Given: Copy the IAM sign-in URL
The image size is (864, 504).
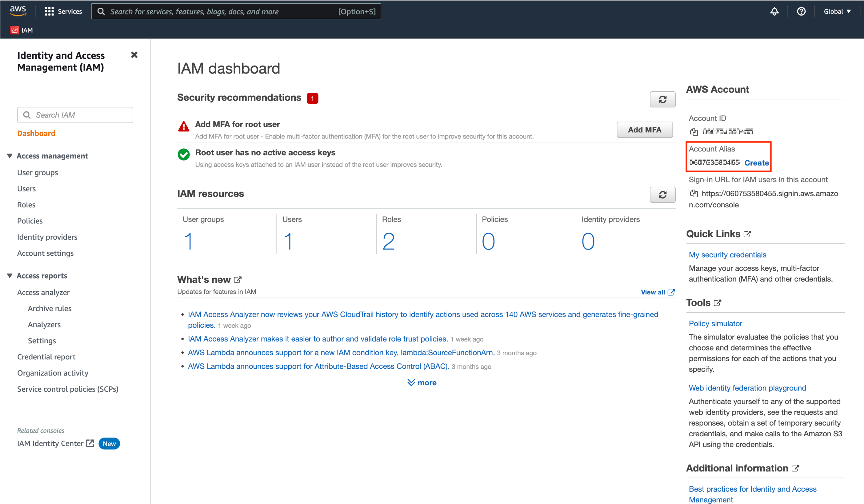Looking at the screenshot, I should pyautogui.click(x=694, y=194).
